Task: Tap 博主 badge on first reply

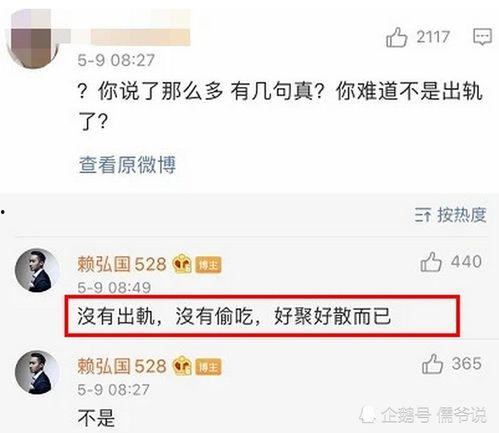Action: [x=208, y=265]
